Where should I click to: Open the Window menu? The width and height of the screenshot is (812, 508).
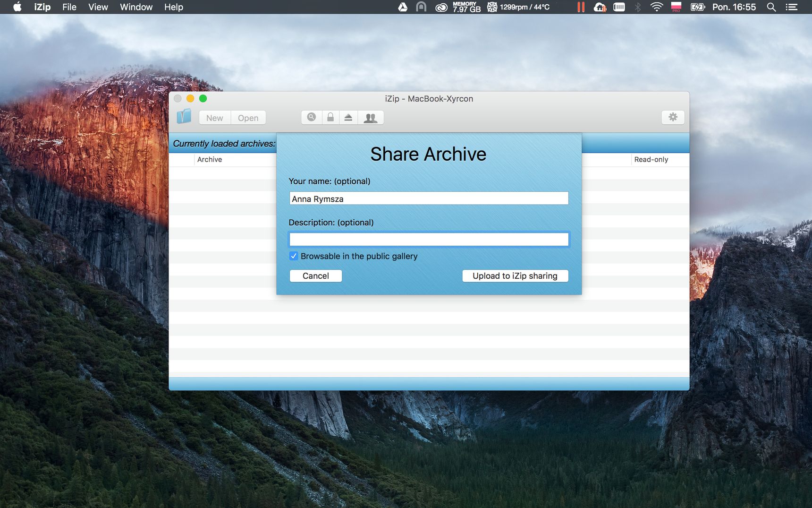point(136,7)
